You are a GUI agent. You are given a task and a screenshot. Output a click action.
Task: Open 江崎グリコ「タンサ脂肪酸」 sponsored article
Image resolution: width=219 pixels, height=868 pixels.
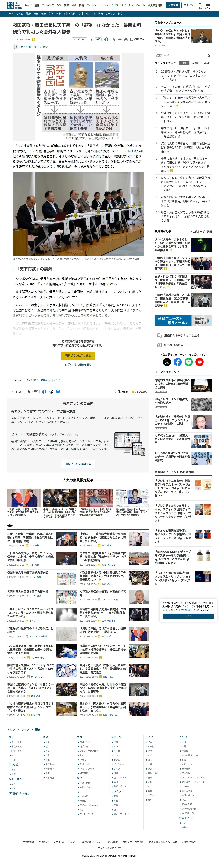(172, 401)
